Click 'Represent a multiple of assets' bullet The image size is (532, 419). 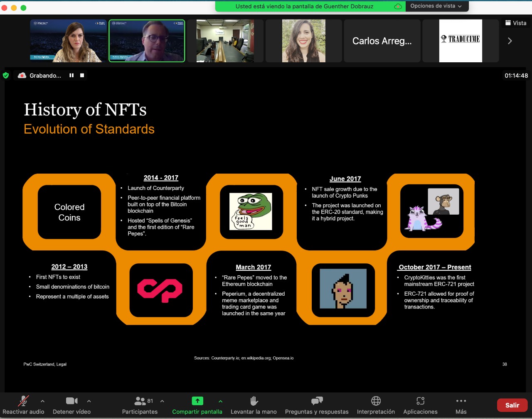(72, 296)
